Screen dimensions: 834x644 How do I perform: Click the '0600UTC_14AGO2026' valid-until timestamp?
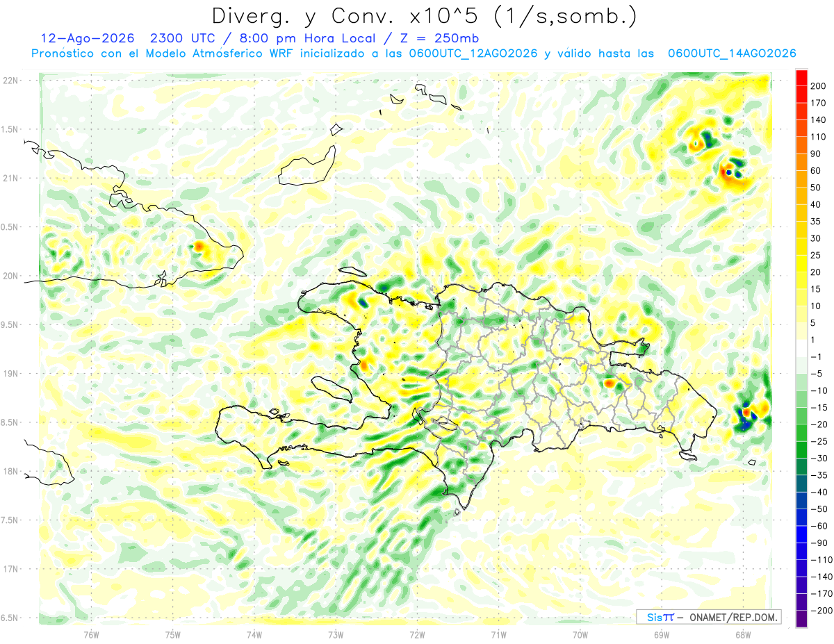tap(732, 53)
